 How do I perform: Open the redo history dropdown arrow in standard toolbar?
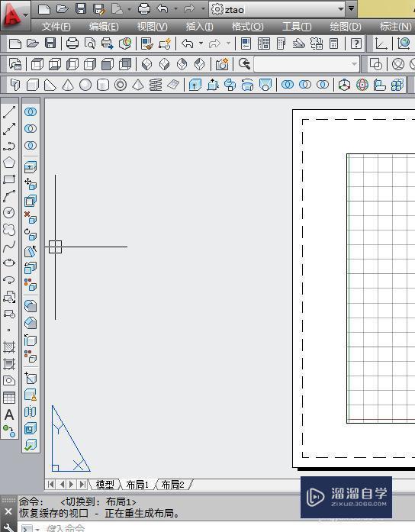tap(228, 44)
